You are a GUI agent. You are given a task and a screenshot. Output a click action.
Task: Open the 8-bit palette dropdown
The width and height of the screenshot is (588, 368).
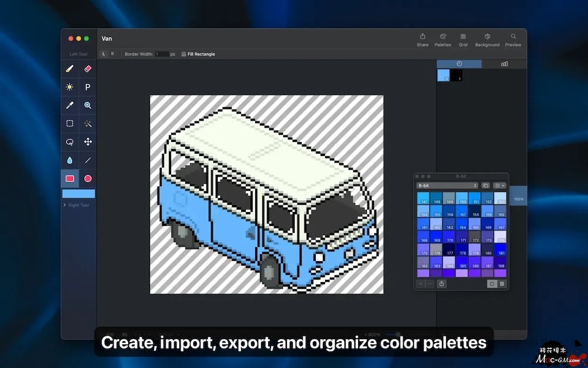447,185
